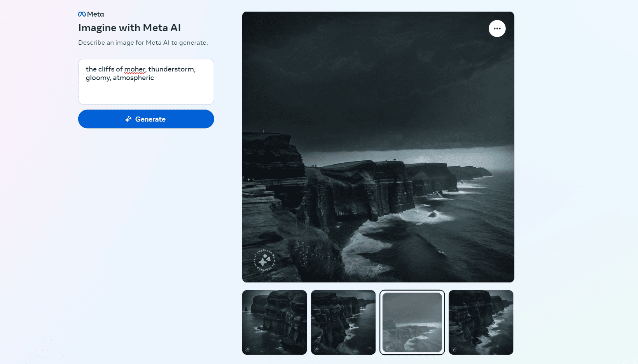Select the first cliff thumbnail
This screenshot has width=638, height=364.
[274, 322]
